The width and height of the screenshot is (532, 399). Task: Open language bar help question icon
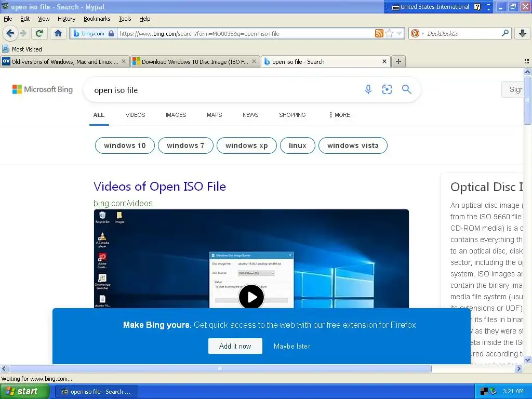[477, 7]
